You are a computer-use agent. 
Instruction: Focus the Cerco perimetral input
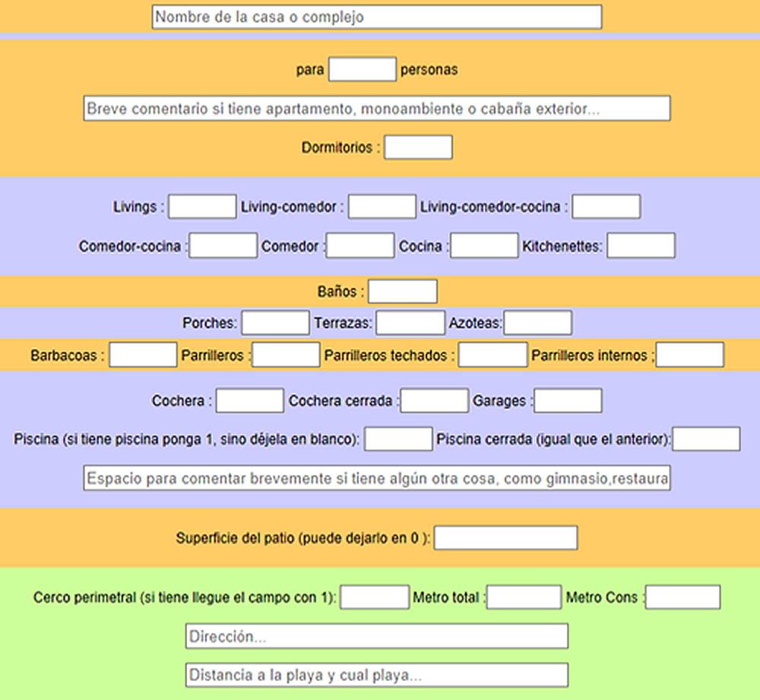click(x=375, y=597)
